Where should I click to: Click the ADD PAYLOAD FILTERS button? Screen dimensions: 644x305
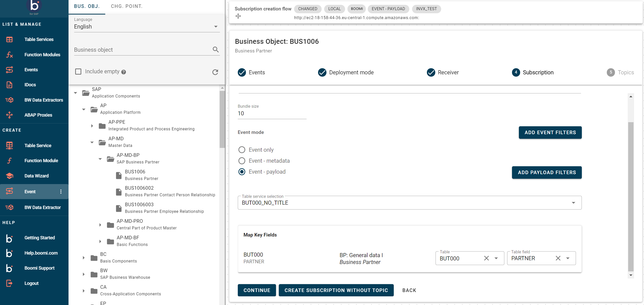[x=547, y=172]
